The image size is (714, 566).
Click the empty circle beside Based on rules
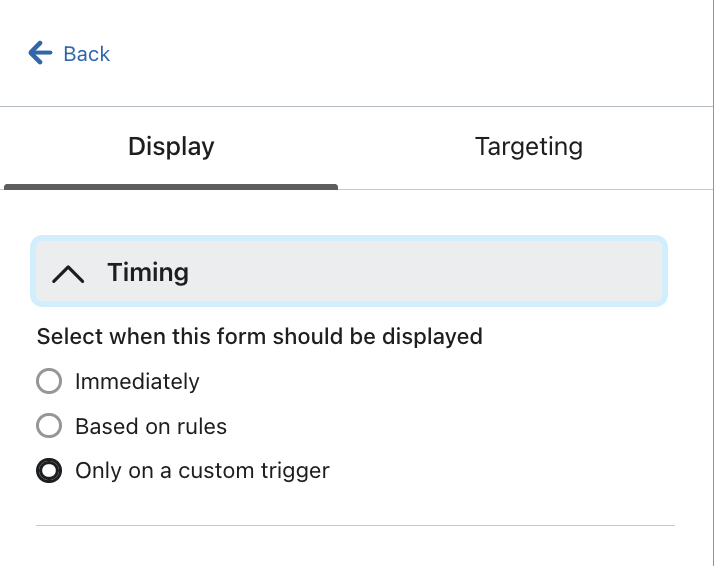pyautogui.click(x=49, y=426)
